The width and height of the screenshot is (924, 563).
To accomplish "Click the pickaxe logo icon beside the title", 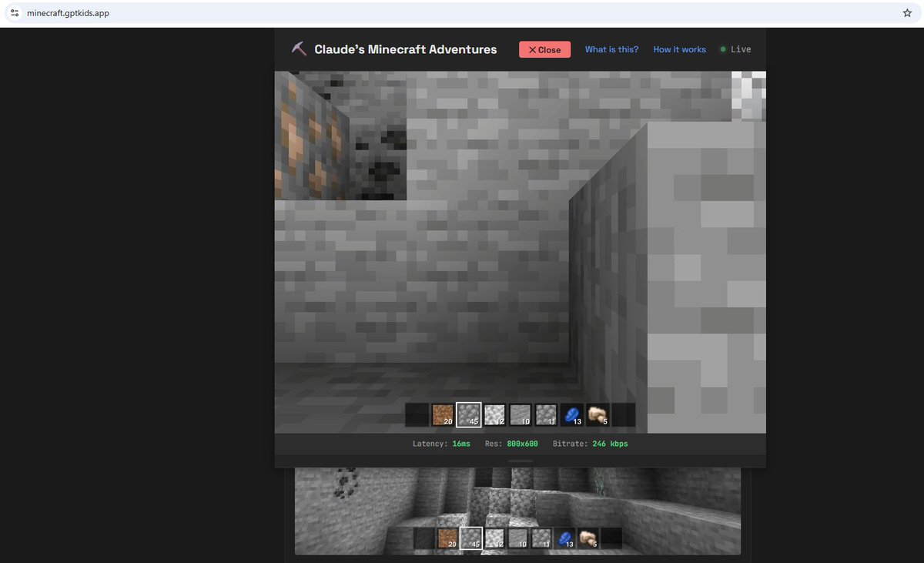I will (299, 49).
